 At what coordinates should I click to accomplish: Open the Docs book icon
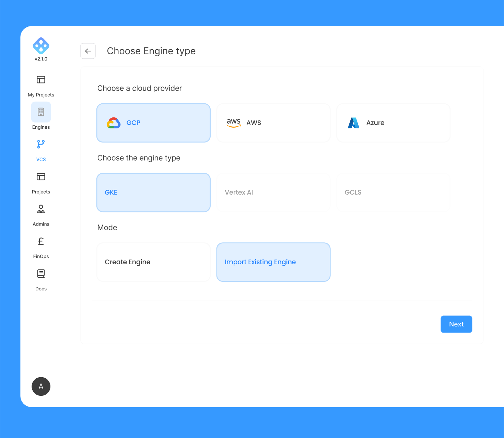[x=41, y=274]
